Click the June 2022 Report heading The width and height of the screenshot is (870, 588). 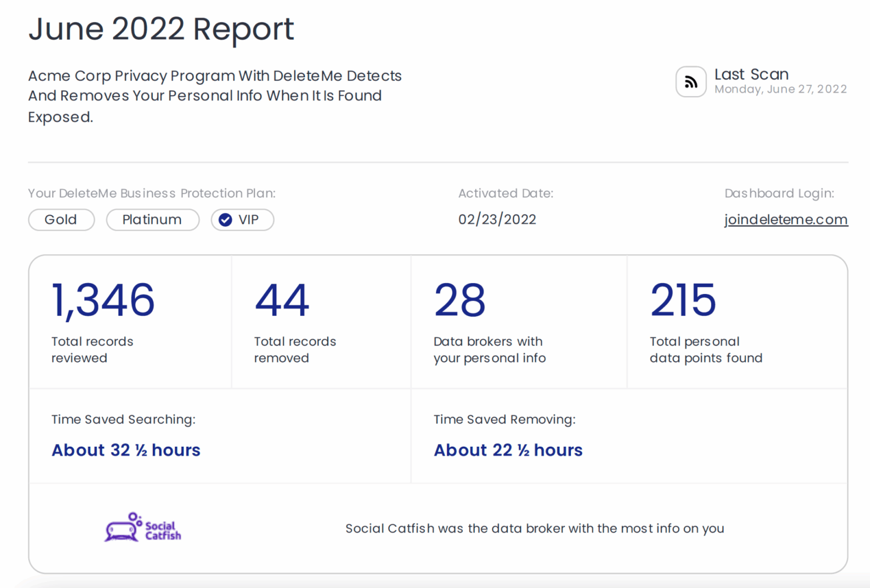(161, 29)
